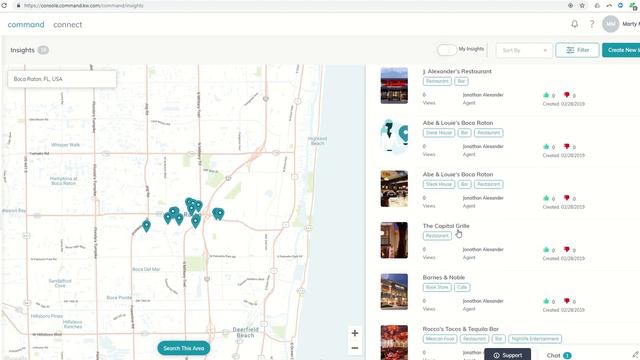Open Rocco's Tacos & Tequila Bar title
This screenshot has height=360, width=640.
point(460,329)
